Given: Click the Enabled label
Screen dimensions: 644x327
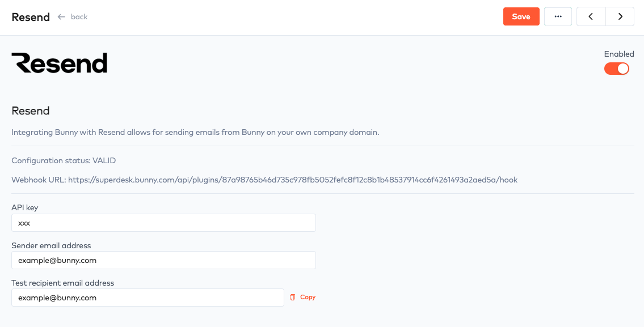Looking at the screenshot, I should 619,54.
